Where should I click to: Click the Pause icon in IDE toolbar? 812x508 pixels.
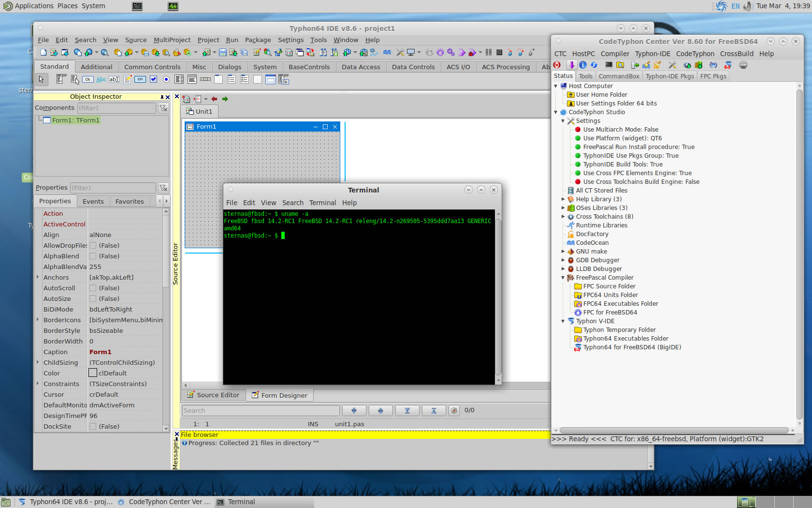click(x=489, y=52)
